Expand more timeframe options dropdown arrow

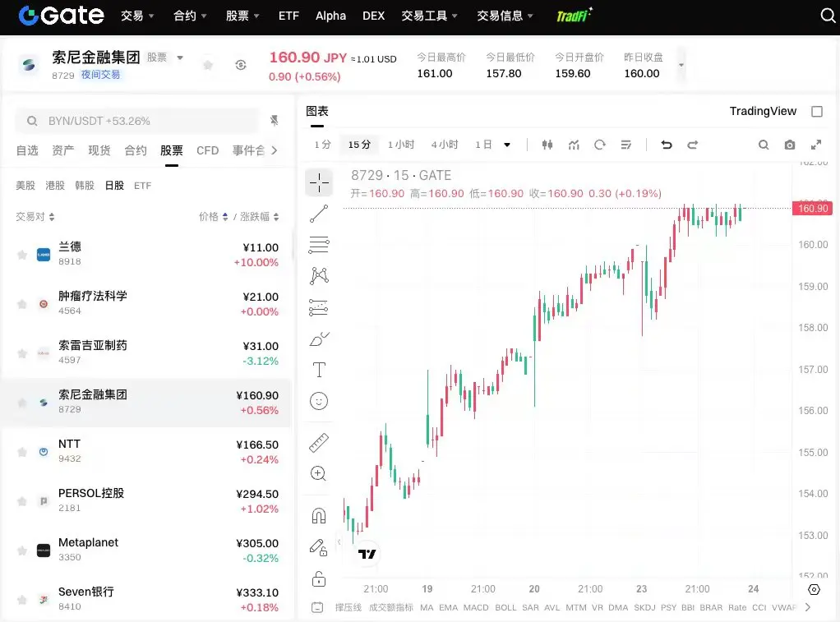pyautogui.click(x=507, y=145)
